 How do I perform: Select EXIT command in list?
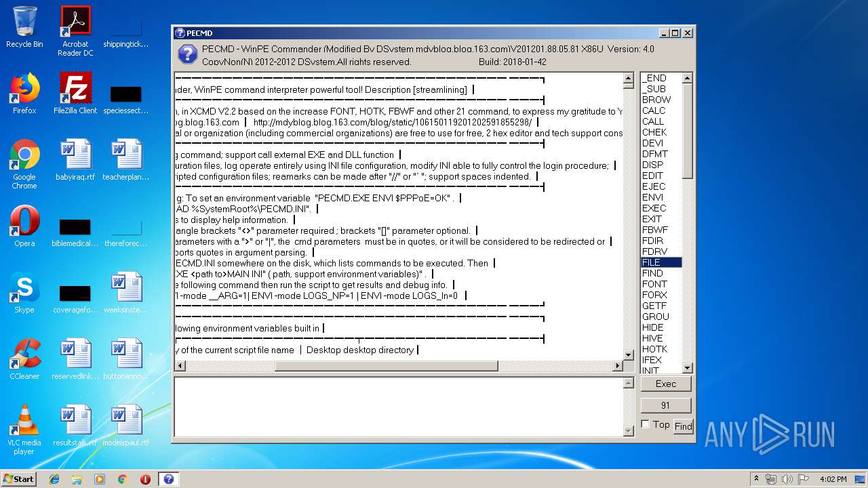(661, 219)
